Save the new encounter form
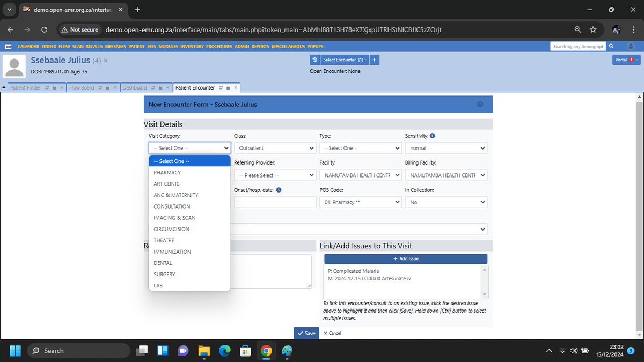 click(306, 333)
